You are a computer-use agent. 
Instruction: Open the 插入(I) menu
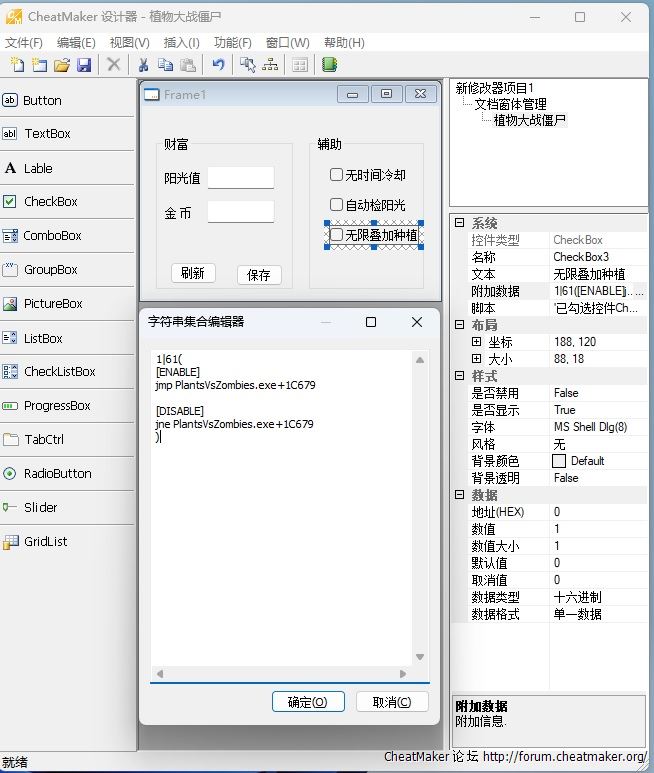coord(181,43)
